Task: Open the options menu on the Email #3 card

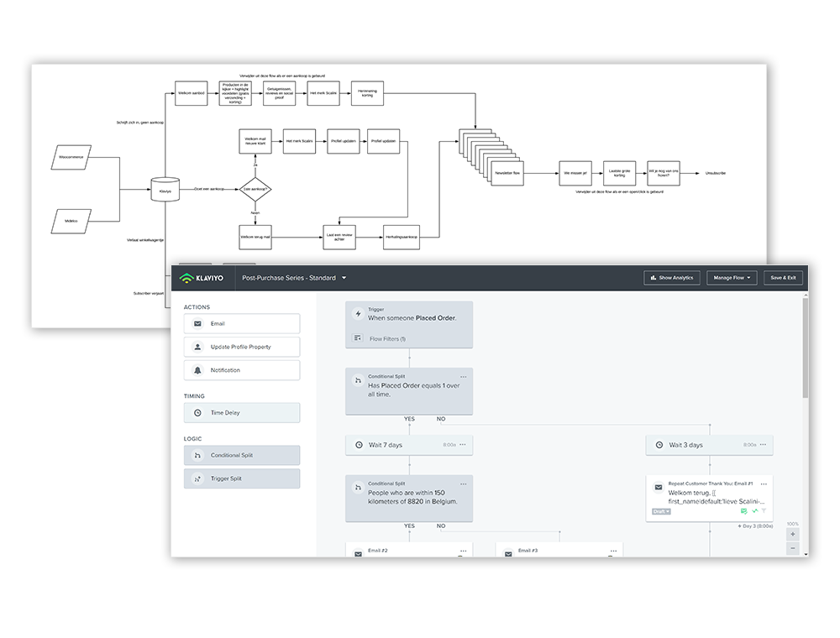Action: [x=613, y=551]
